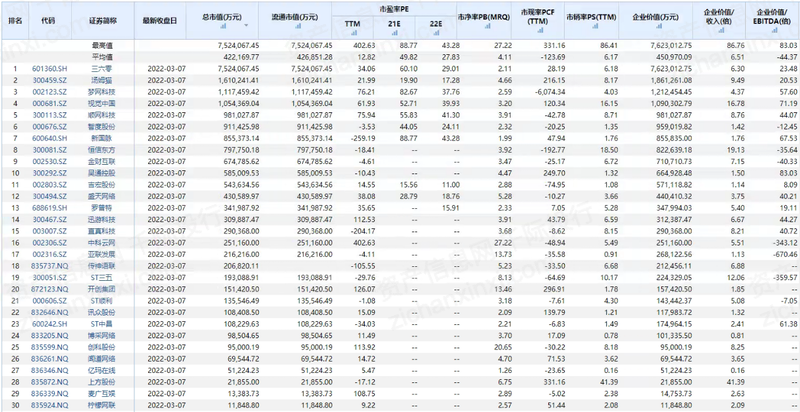Viewport: 800px width, 412px height.
Task: Select total market value cell 1,610,241.41
Action: click(238, 80)
